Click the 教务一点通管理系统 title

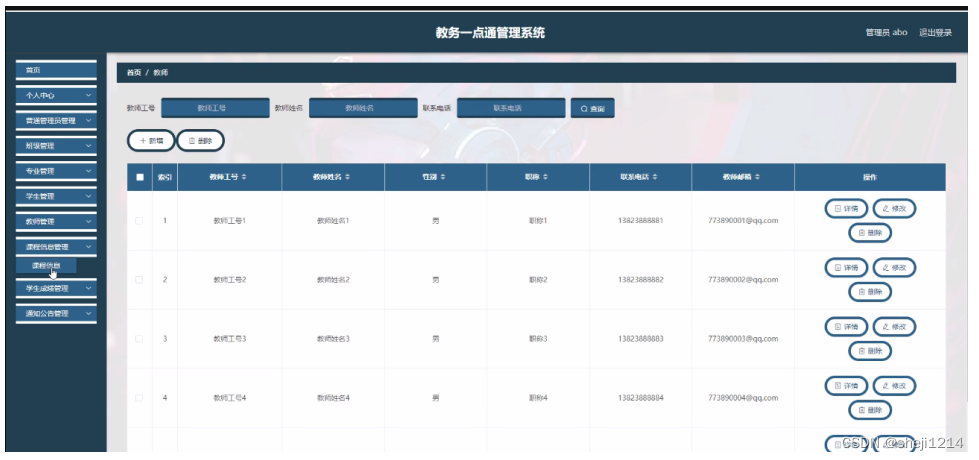490,33
